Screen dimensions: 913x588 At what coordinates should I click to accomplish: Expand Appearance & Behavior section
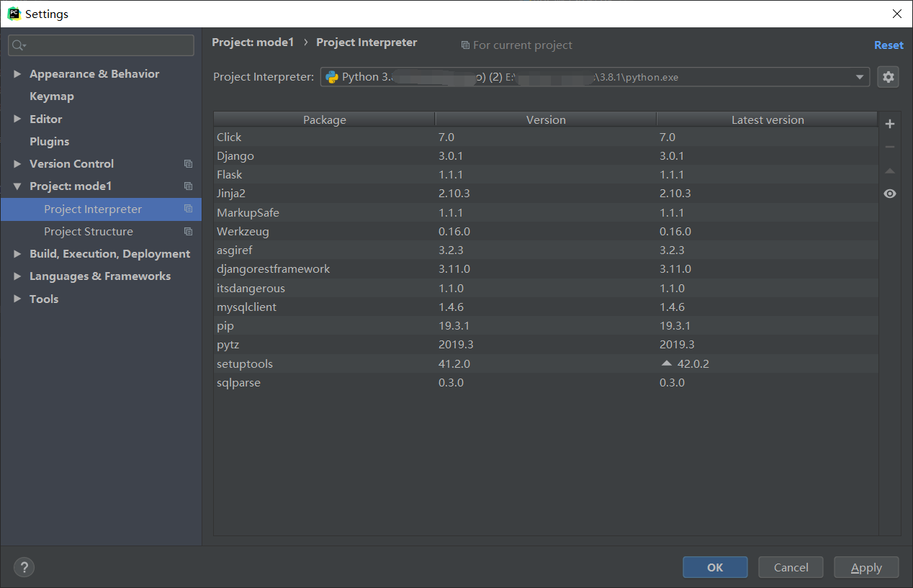(x=18, y=74)
